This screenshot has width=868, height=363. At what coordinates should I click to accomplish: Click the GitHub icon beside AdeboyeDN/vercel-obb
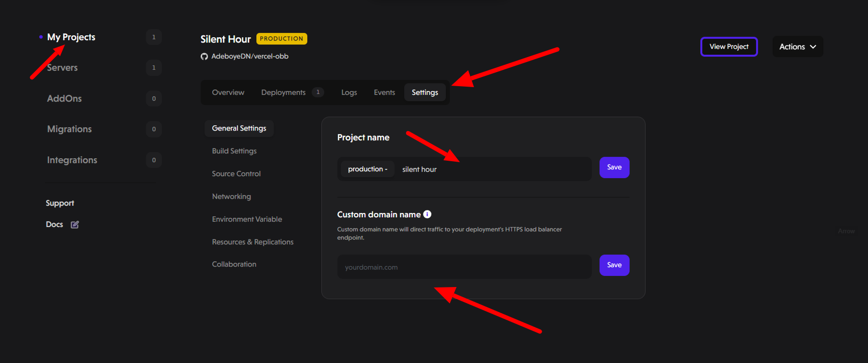pos(204,57)
